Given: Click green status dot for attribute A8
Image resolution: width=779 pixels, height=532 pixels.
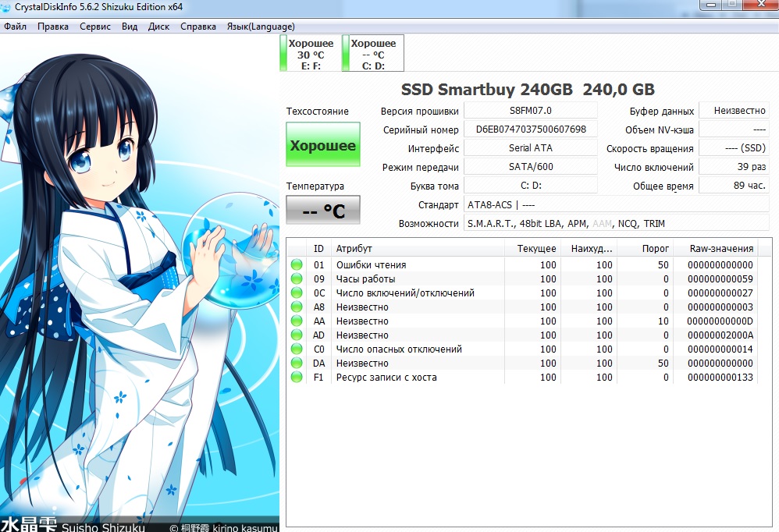Looking at the screenshot, I should (297, 307).
